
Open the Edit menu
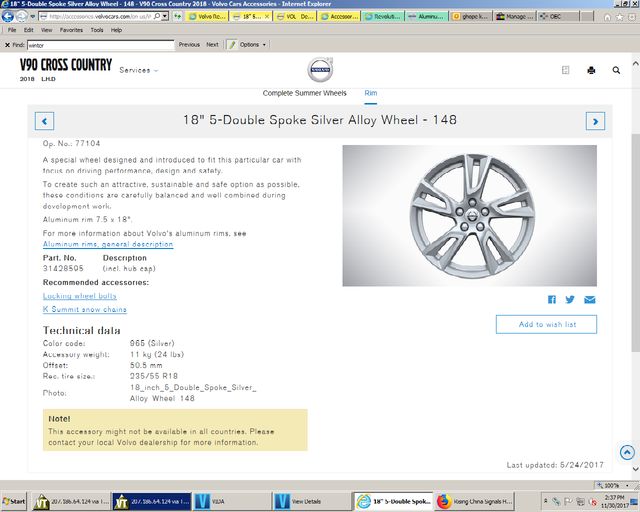click(x=29, y=30)
